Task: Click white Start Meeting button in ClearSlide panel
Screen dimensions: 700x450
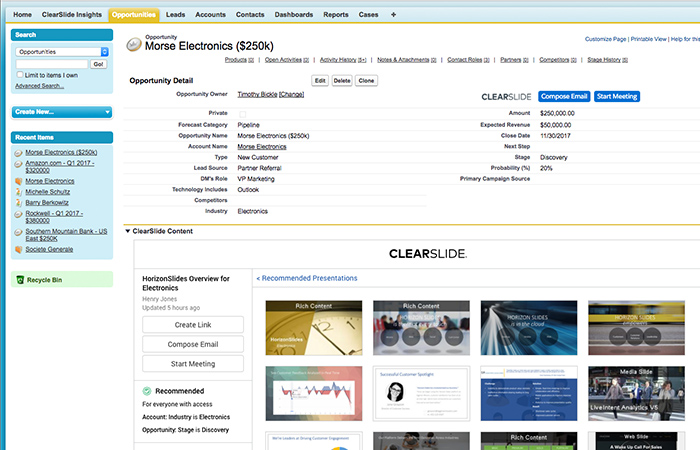Action: 193,364
